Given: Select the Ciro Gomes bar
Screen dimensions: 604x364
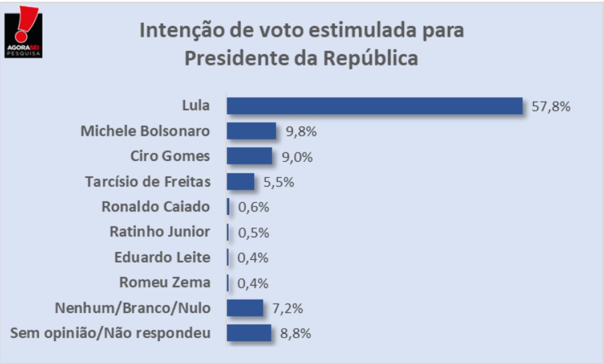Looking at the screenshot, I should (x=249, y=157).
